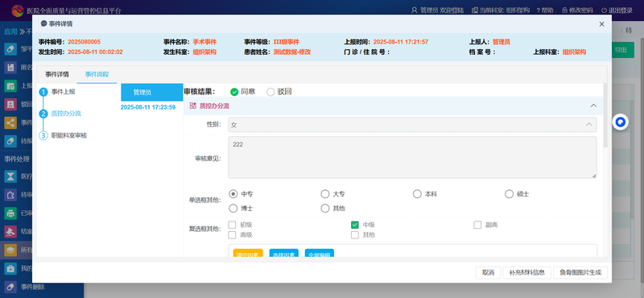
Task: Close the 事件详情 dialog with X
Action: coord(601,24)
